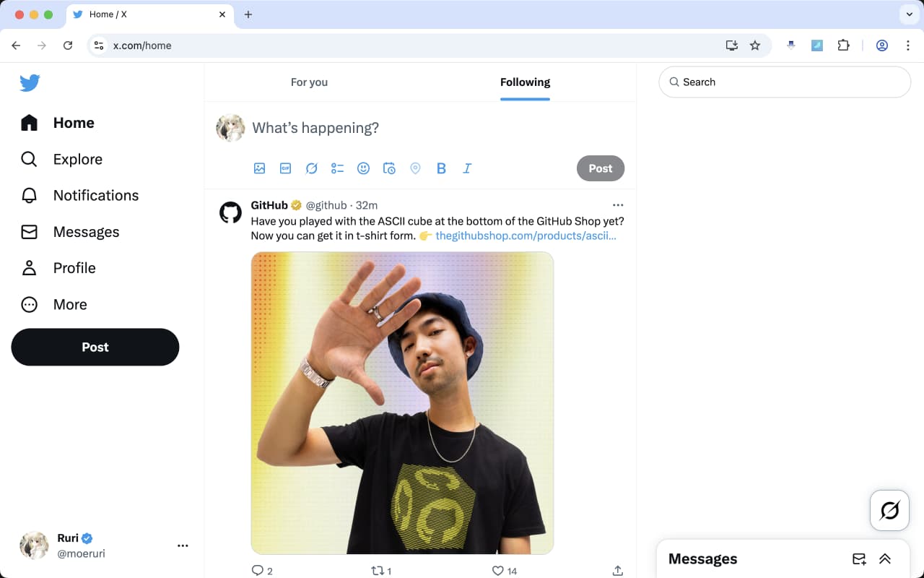Like GitHub's tweet using the heart icon
Screen dimensions: 924x578
[498, 571]
